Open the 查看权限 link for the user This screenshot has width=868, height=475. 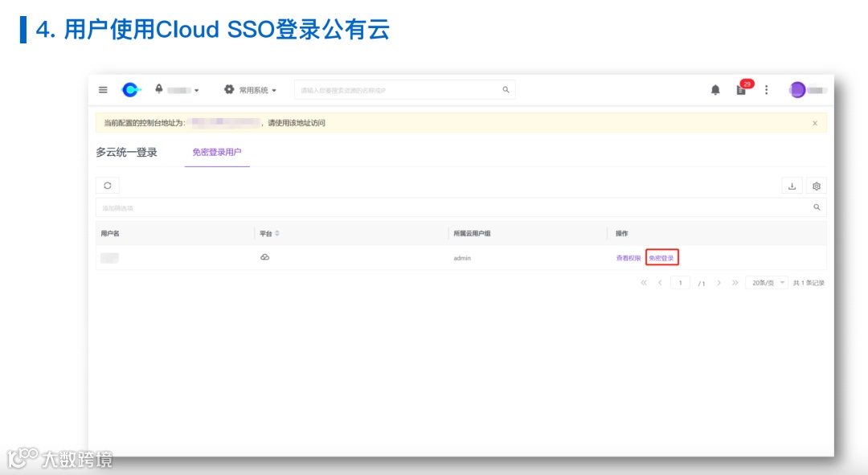628,258
